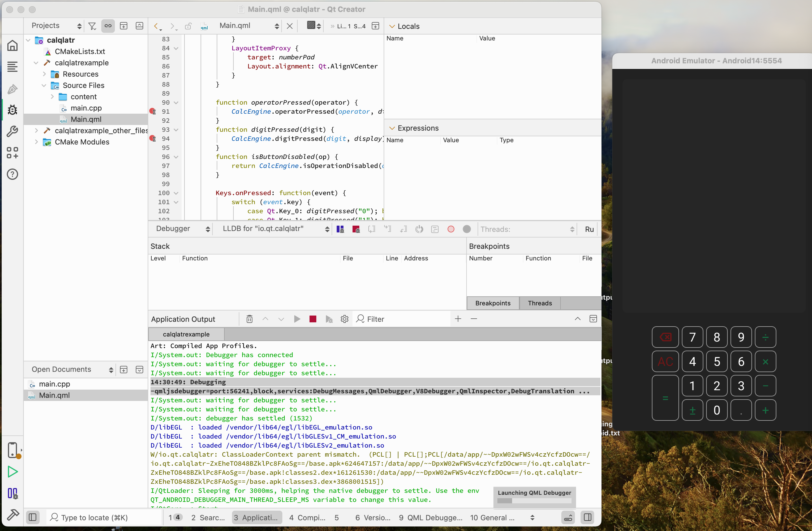
Task: Toggle progress details button in status bar
Action: pyautogui.click(x=568, y=517)
